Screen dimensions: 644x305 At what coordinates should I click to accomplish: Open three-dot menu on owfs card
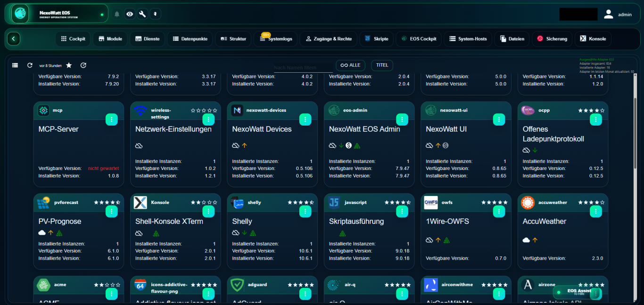click(499, 212)
